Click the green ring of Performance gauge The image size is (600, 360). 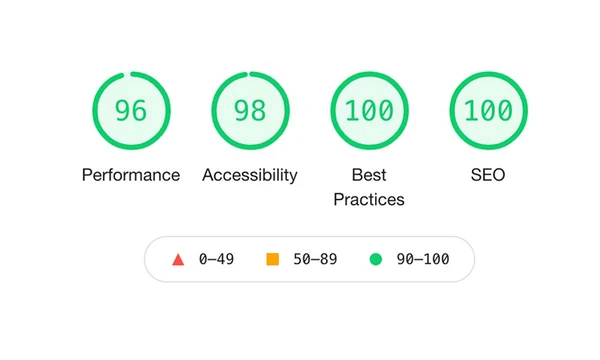pos(95,111)
